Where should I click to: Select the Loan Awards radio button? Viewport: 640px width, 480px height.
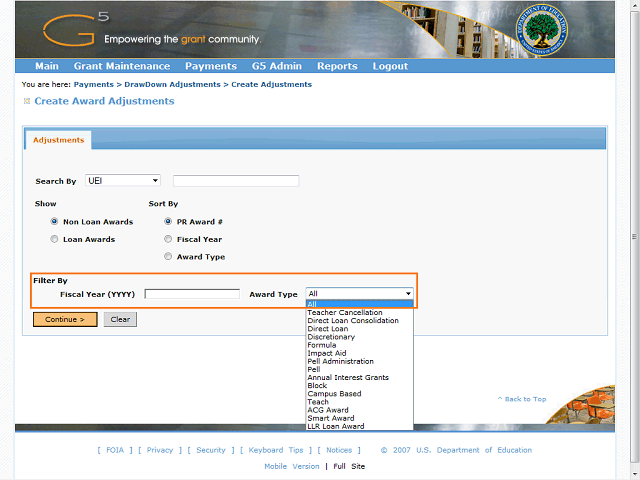click(54, 239)
